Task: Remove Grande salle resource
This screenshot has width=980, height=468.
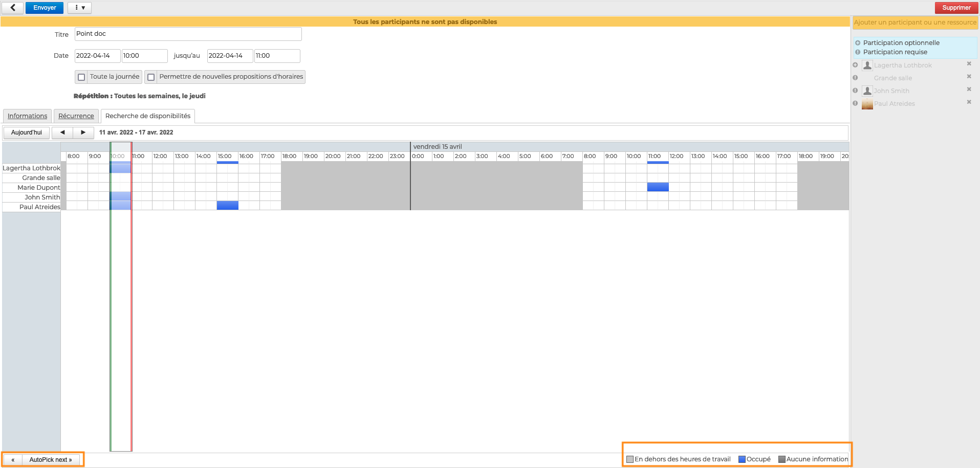Action: pyautogui.click(x=969, y=77)
